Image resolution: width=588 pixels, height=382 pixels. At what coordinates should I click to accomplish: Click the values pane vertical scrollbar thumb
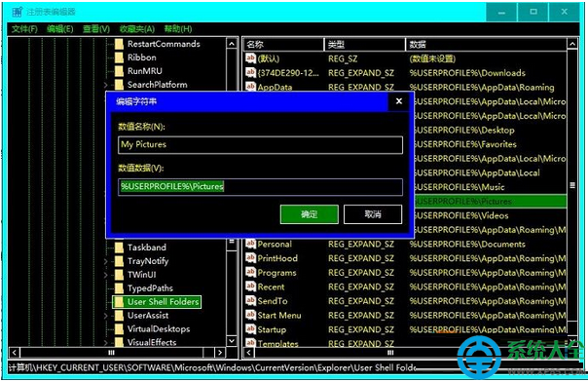click(x=572, y=185)
